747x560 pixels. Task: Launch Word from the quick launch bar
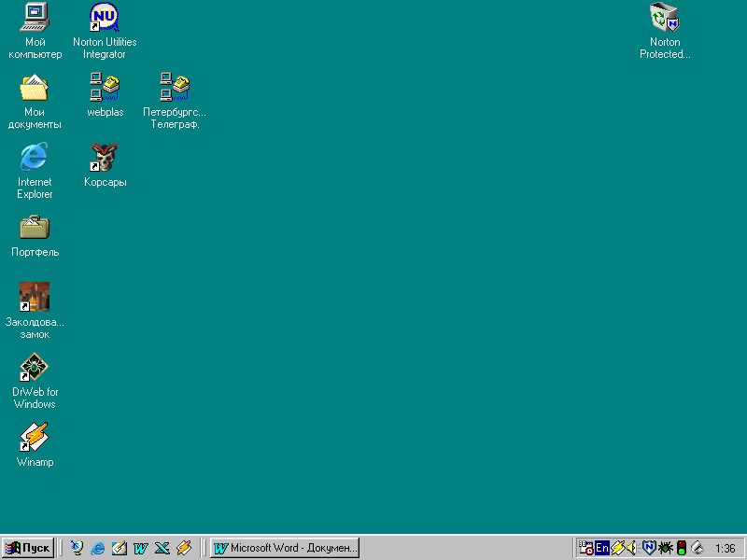(141, 548)
